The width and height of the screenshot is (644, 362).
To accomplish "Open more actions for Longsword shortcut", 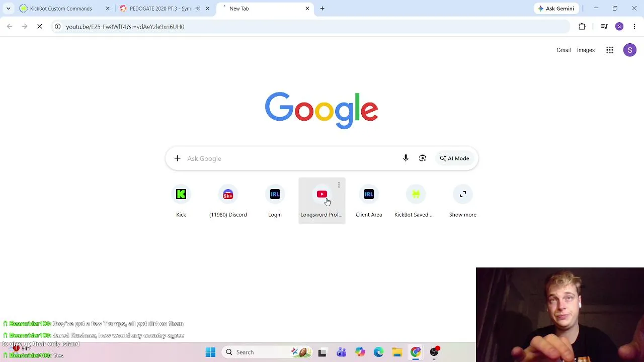I will pos(339,185).
